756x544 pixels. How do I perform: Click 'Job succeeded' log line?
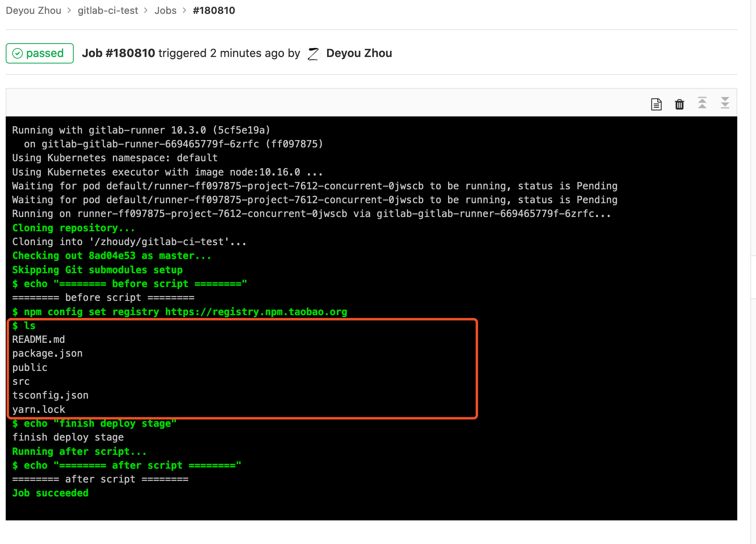point(50,493)
